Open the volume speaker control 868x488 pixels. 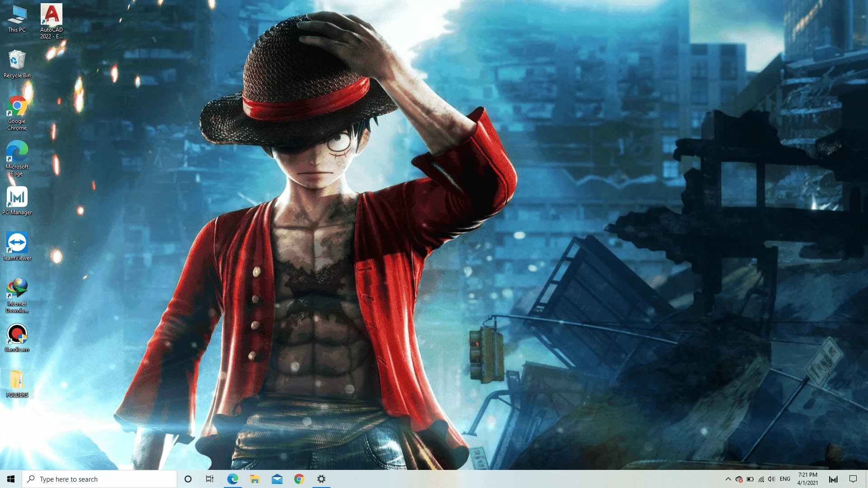click(771, 479)
